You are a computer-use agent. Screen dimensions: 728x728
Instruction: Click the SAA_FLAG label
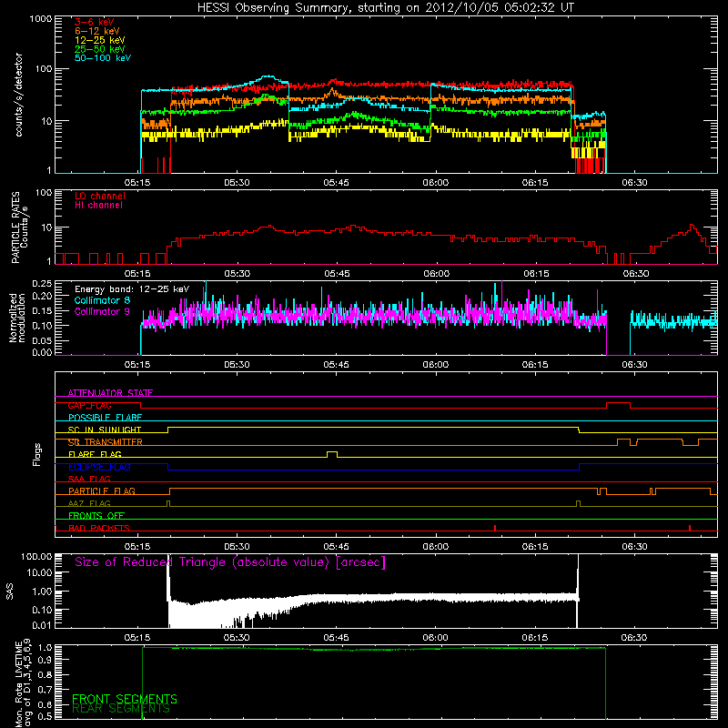point(89,479)
